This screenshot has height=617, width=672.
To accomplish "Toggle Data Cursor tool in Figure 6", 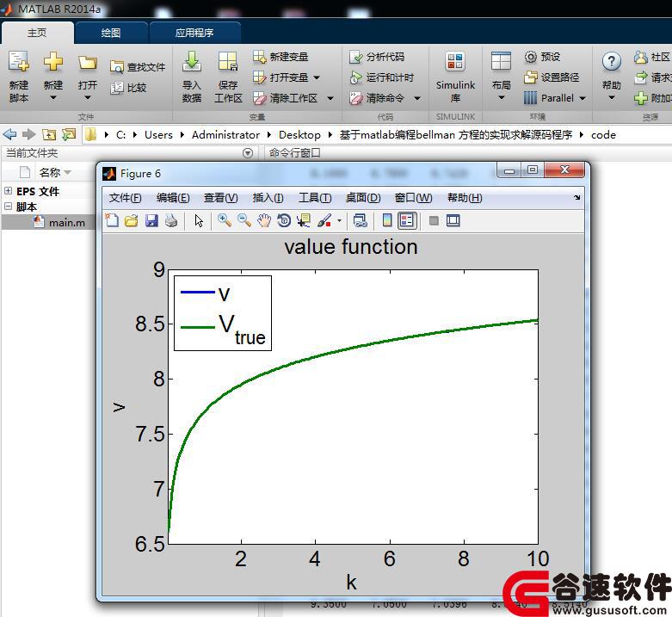I will [x=304, y=220].
